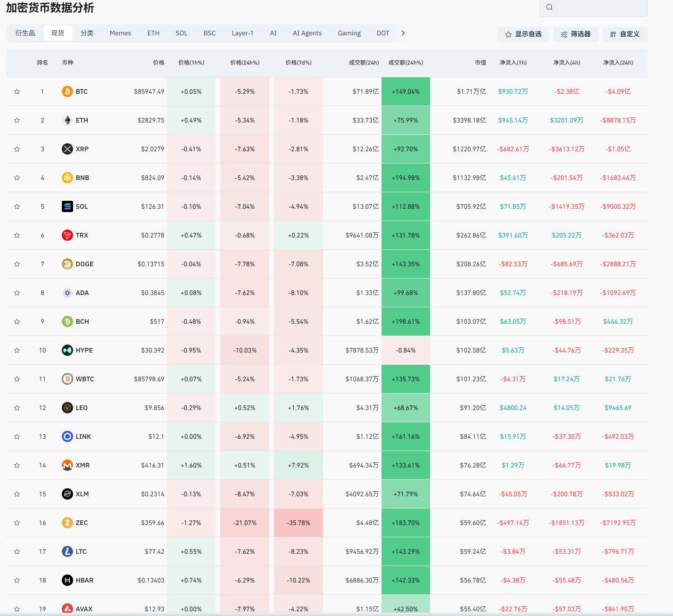Click the Chainlink LINK logo icon
Viewport: 673px width, 616px height.
coord(67,436)
